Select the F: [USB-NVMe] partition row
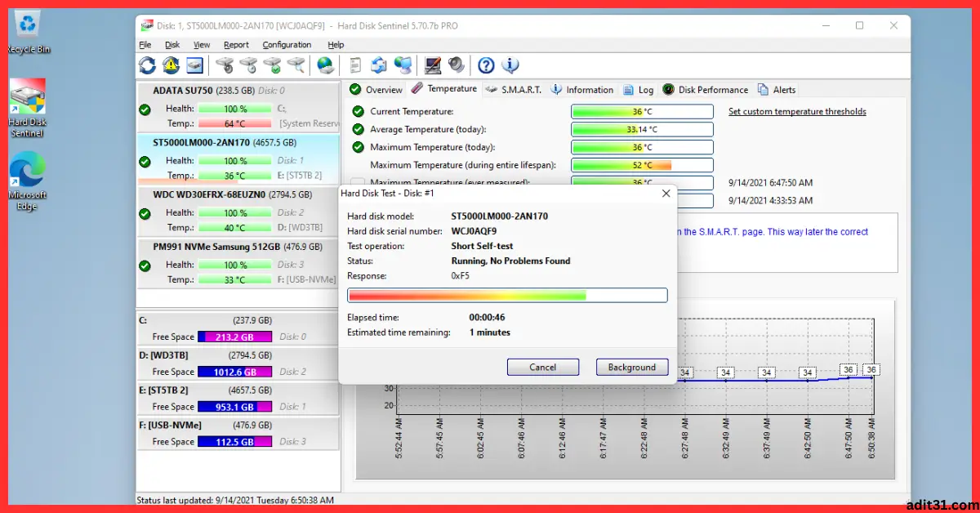 point(238,434)
